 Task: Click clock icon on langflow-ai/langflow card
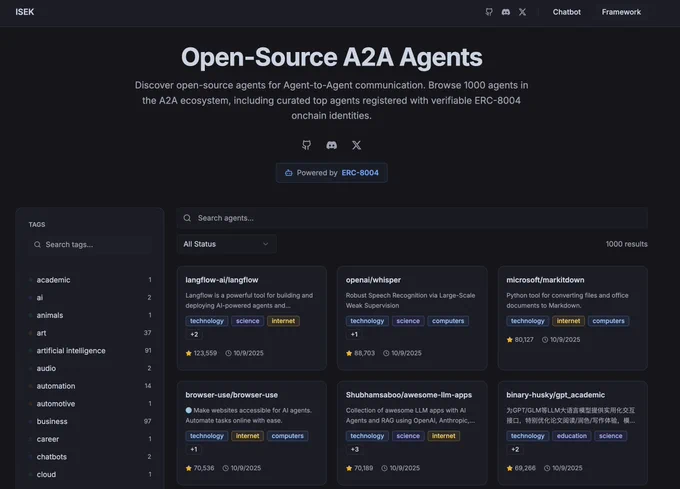tap(229, 353)
